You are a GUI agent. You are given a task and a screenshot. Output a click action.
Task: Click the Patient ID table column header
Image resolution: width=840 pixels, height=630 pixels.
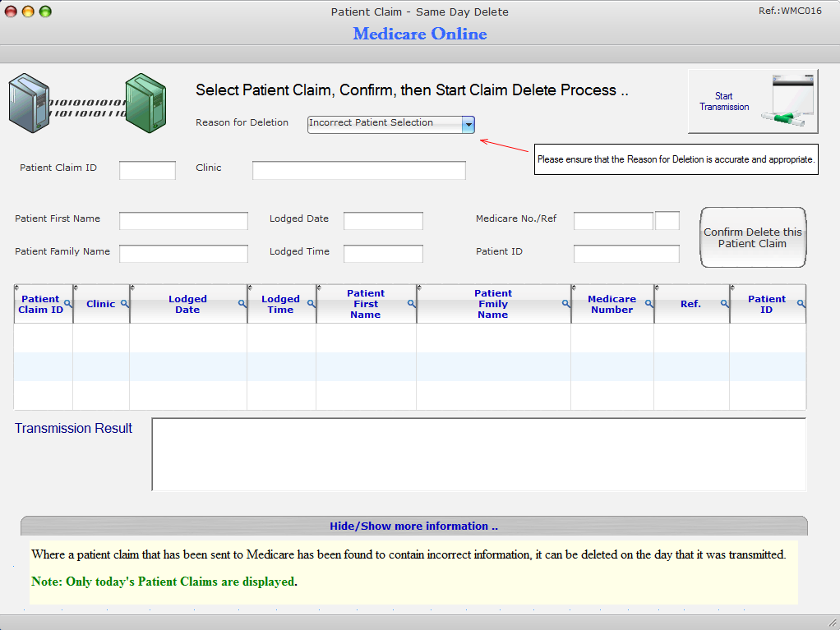[767, 304]
